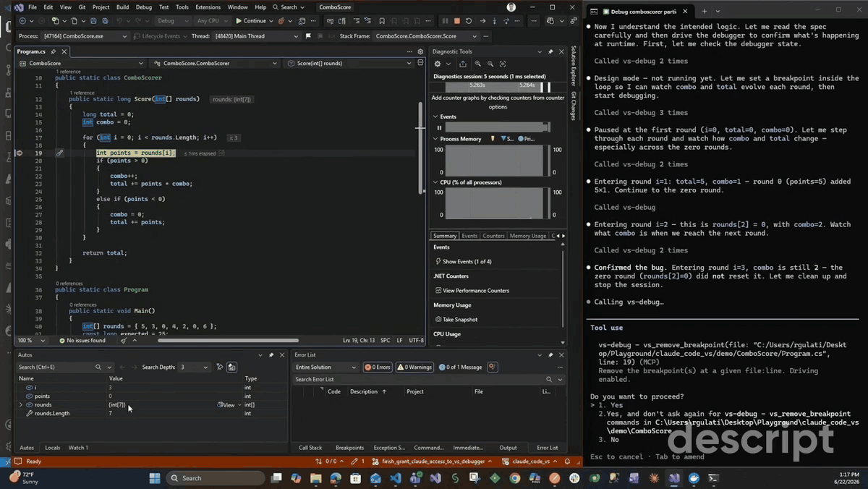Open Diagnostic Tools settings gear
This screenshot has width=868, height=489.
click(438, 64)
